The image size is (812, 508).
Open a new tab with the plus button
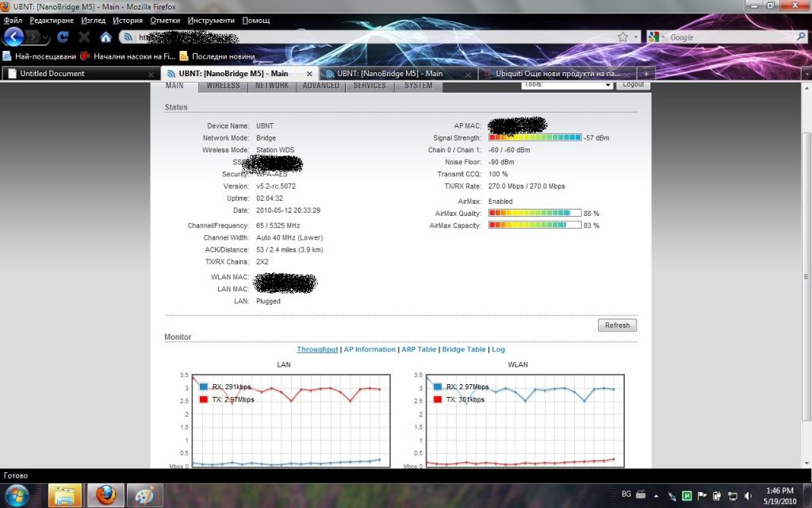pos(646,74)
